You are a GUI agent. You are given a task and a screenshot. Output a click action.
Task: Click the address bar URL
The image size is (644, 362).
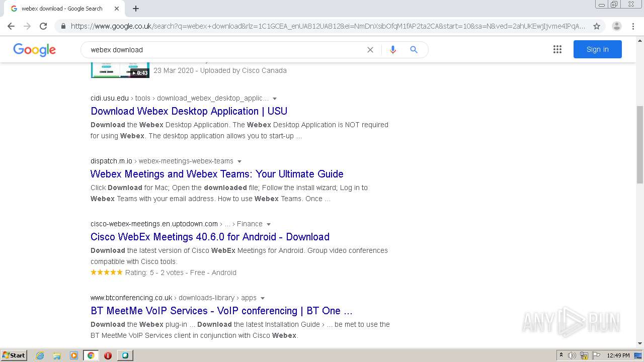point(328,26)
